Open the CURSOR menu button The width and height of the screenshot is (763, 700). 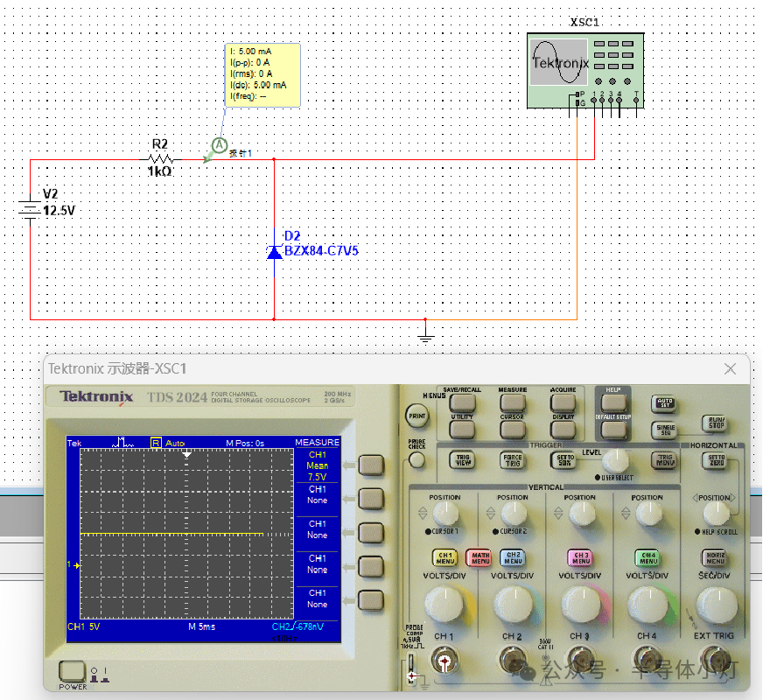pyautogui.click(x=513, y=430)
